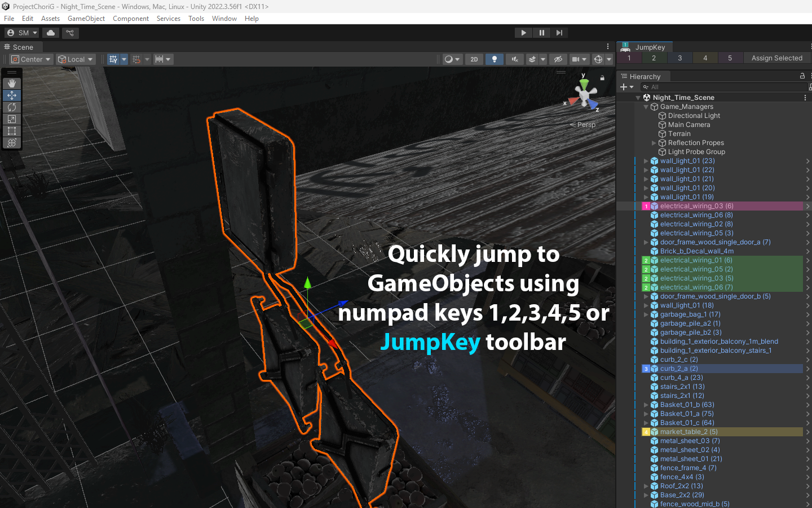Open the SM account dropdown
This screenshot has width=812, height=508.
point(23,33)
